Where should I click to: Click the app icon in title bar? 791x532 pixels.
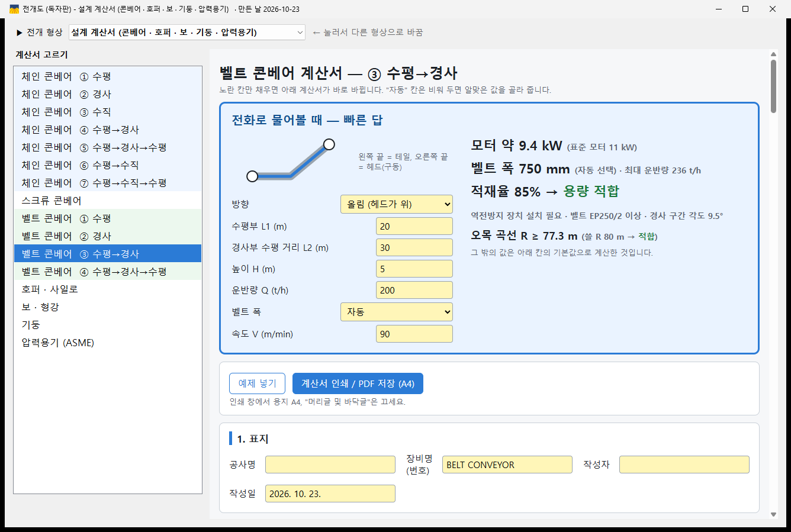click(14, 9)
